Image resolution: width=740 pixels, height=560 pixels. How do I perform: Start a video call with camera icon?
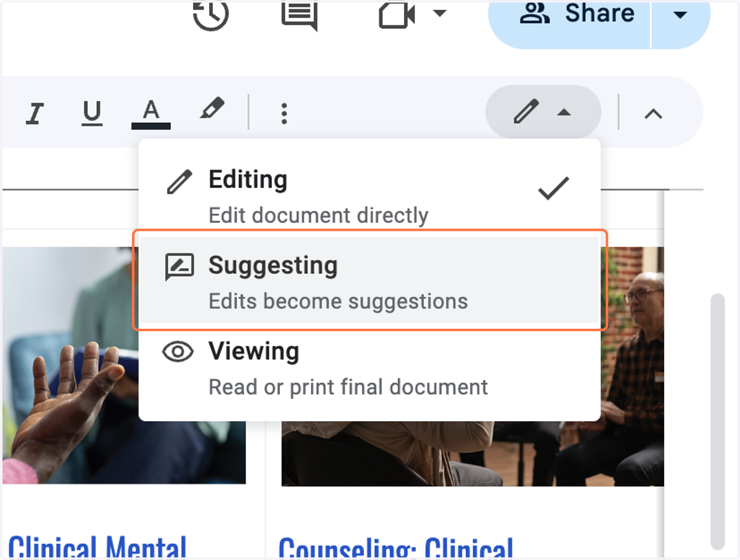click(x=397, y=15)
